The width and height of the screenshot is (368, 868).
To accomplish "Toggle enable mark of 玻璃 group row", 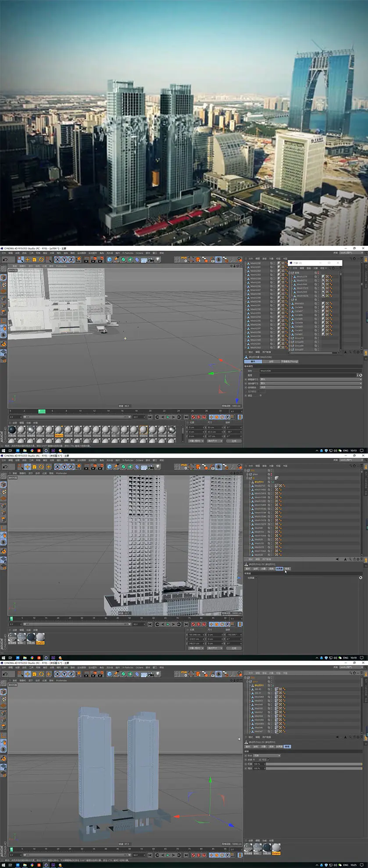I will coord(316,273).
